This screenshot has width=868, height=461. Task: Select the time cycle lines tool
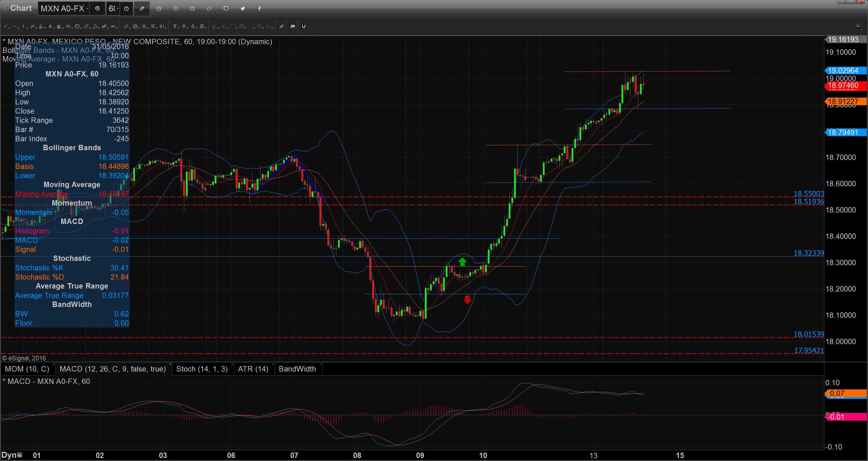113,26
